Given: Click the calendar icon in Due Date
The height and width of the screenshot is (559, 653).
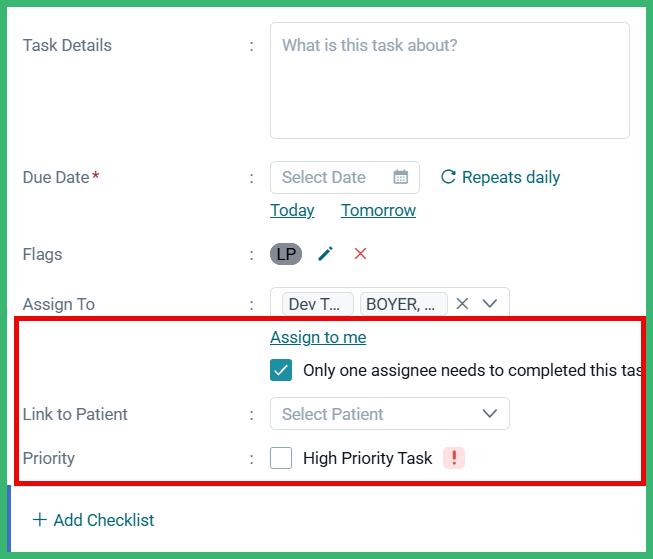Looking at the screenshot, I should (x=401, y=177).
